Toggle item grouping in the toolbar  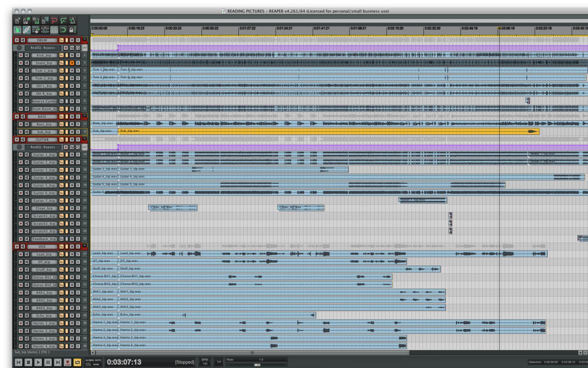click(26, 29)
